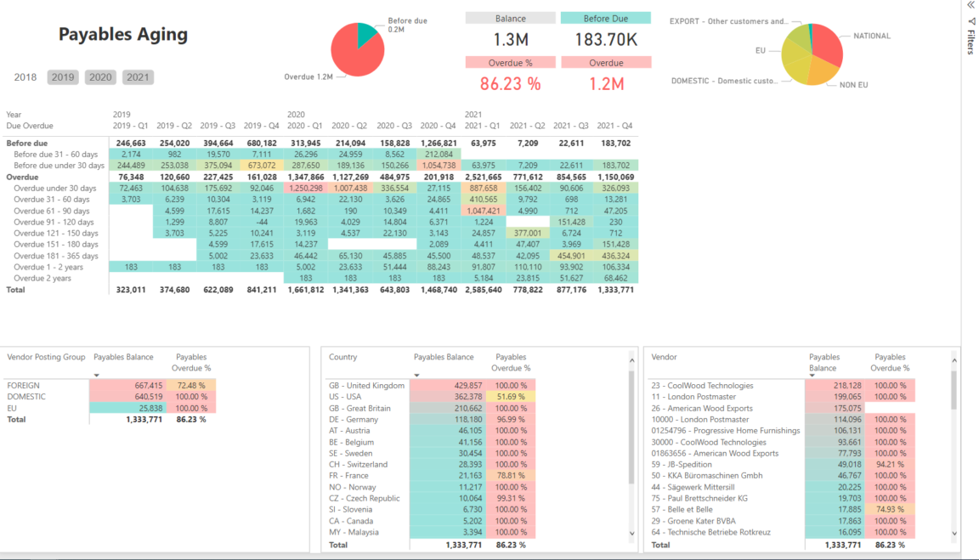This screenshot has width=979, height=560.
Task: Enable the 2021 year filter
Action: tap(138, 76)
